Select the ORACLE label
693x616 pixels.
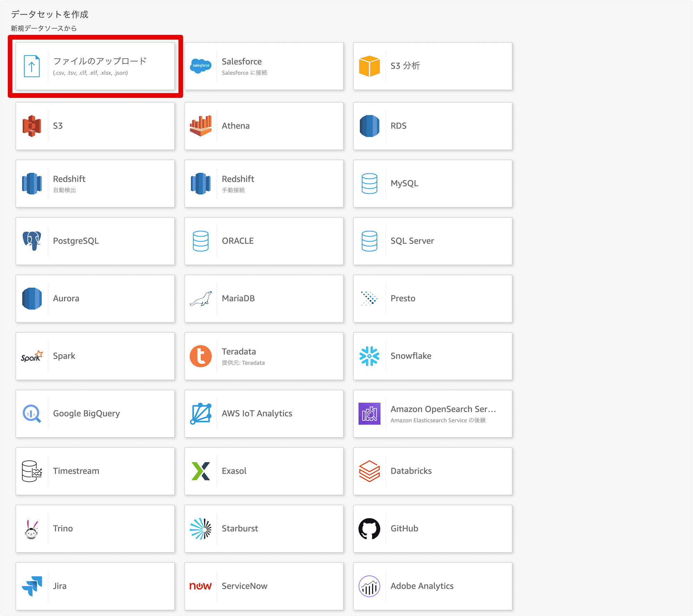(238, 241)
